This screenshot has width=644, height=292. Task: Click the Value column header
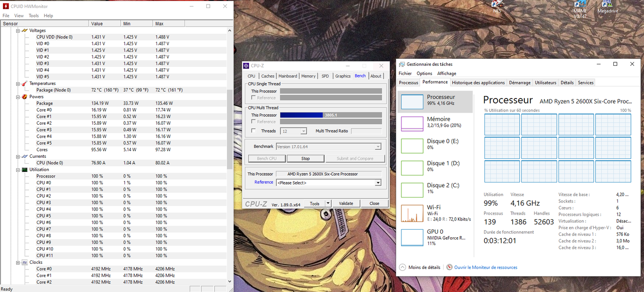click(105, 24)
